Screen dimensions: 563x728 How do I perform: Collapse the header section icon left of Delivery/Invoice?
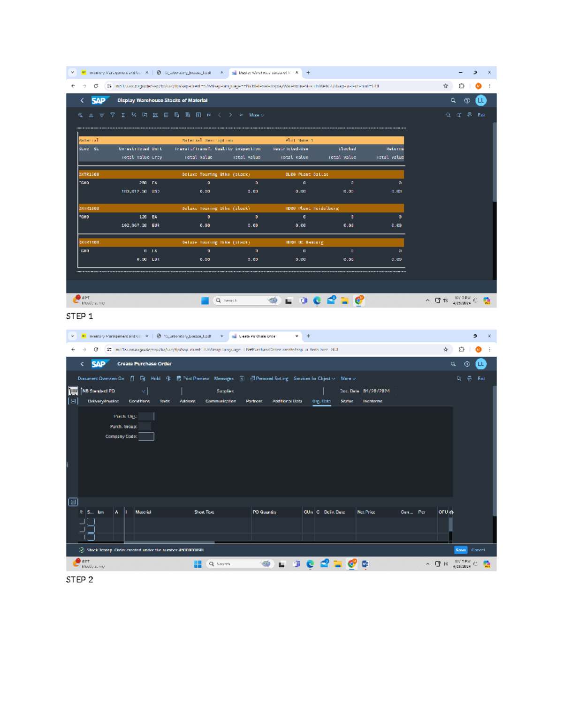[73, 401]
